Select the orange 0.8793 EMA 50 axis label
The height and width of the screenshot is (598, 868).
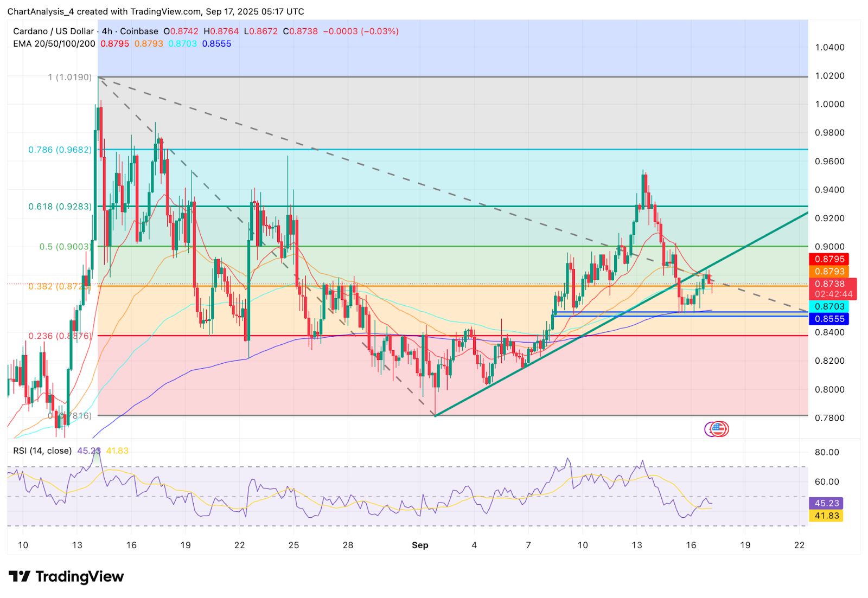[829, 271]
